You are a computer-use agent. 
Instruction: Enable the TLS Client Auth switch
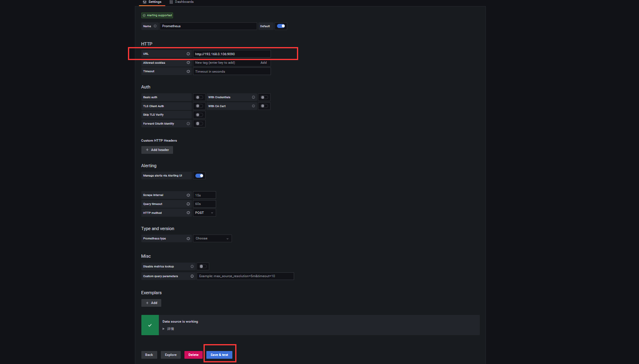[x=199, y=106]
